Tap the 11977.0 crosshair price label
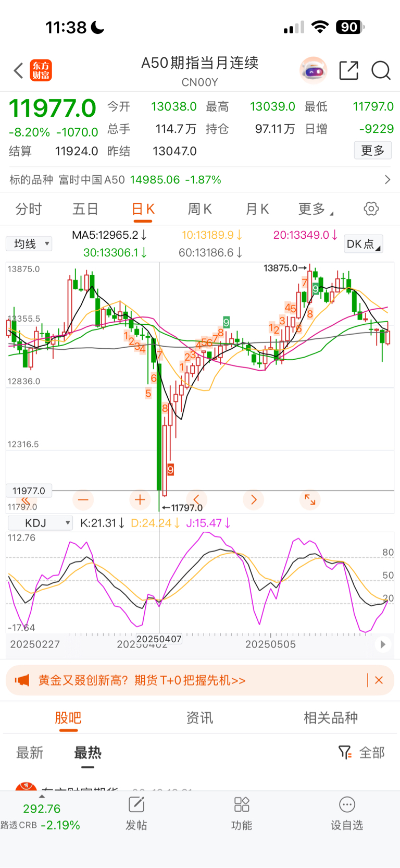 pyautogui.click(x=29, y=491)
